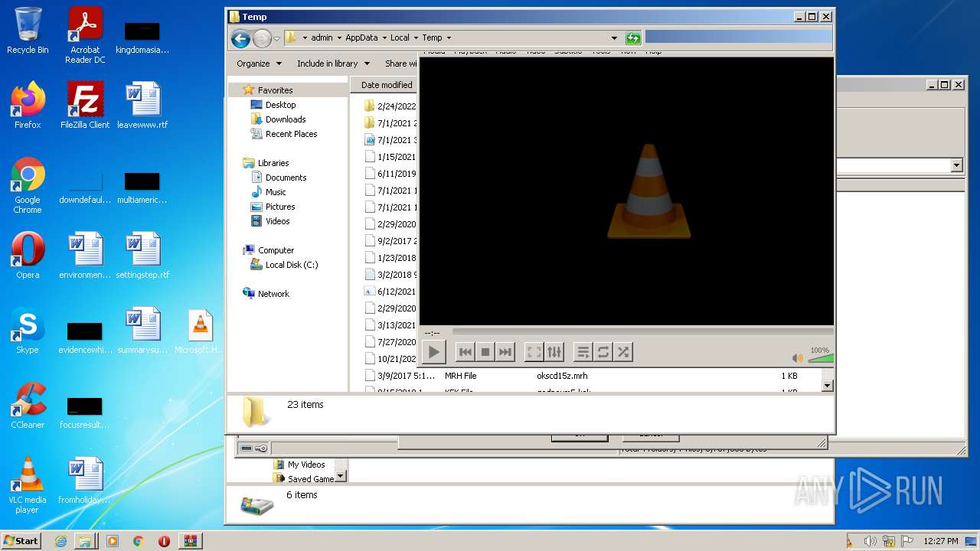The height and width of the screenshot is (551, 980).
Task: Select Favorites in navigation pane
Action: click(275, 90)
